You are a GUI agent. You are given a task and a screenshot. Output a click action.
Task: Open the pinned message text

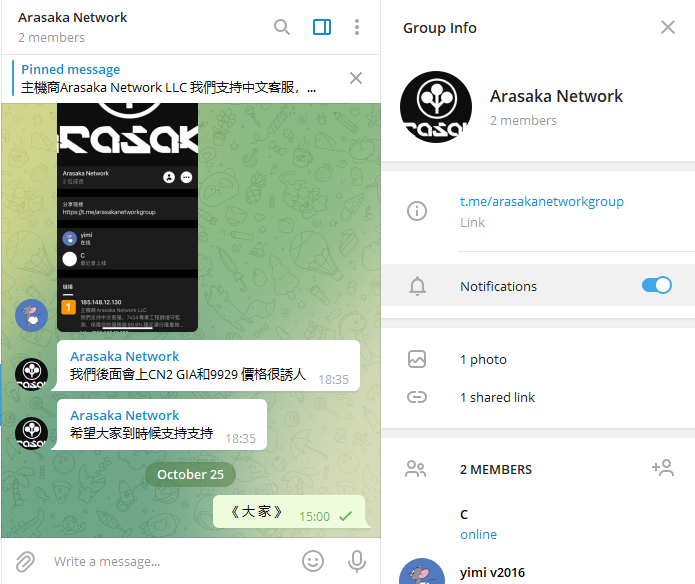[168, 88]
